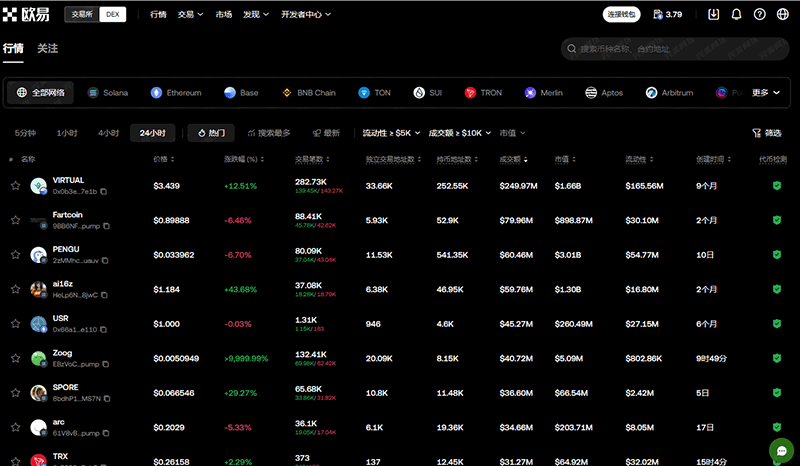The image size is (800, 466).
Task: Click the VIRTUAL market cap $1.66B
Action: point(568,186)
